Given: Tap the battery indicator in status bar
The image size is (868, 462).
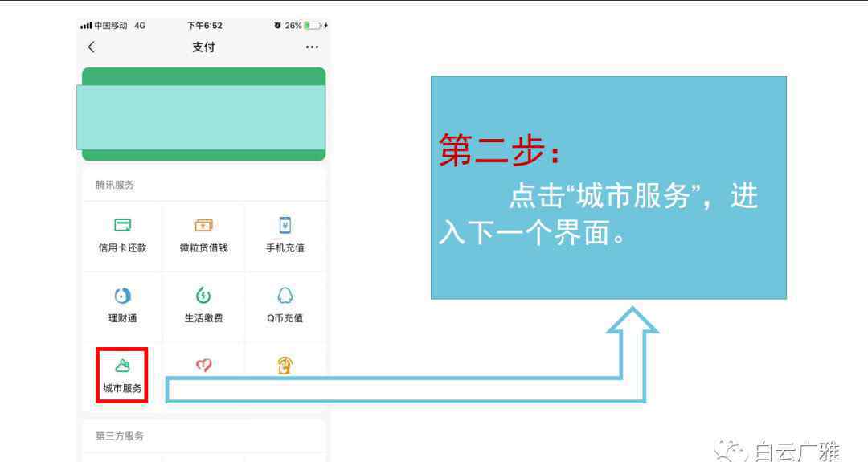Looking at the screenshot, I should click(312, 26).
